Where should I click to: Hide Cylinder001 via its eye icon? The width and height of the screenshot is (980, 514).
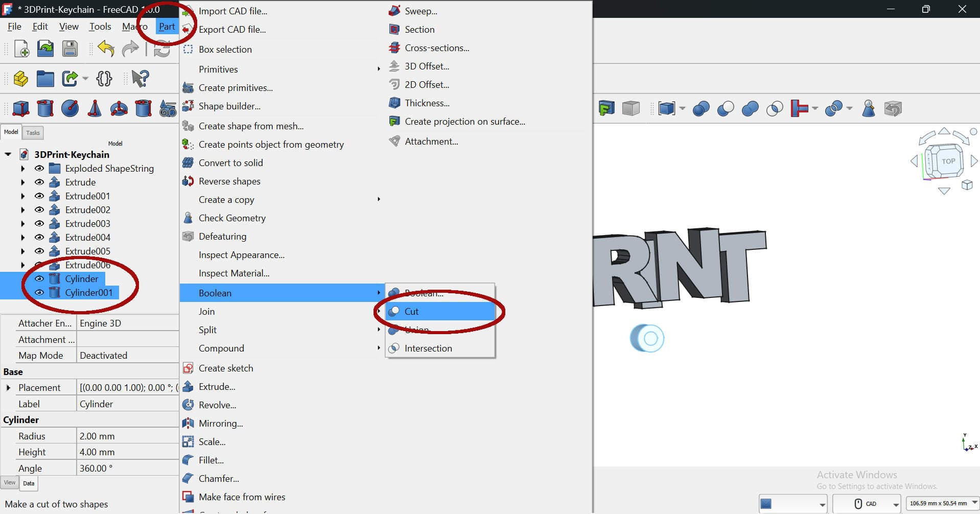coord(39,292)
